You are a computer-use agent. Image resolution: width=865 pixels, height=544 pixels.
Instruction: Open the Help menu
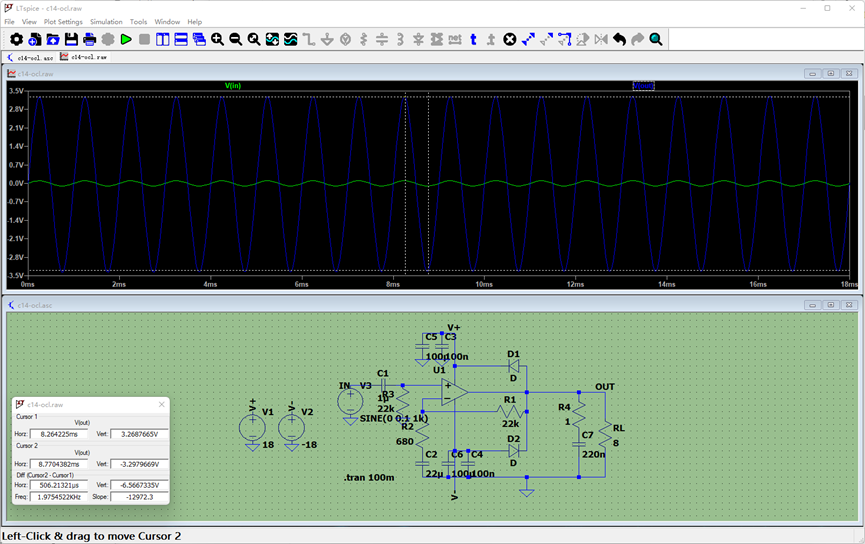point(194,22)
